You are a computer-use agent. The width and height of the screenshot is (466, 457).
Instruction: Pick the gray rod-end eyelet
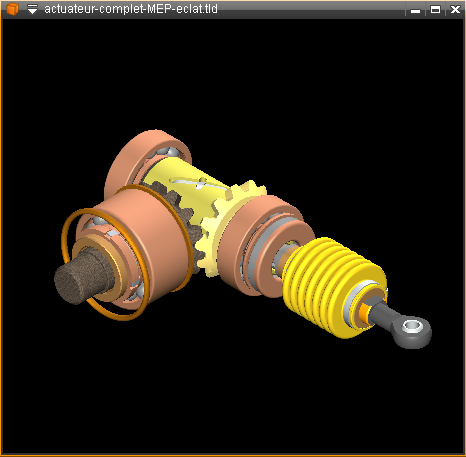pos(411,331)
